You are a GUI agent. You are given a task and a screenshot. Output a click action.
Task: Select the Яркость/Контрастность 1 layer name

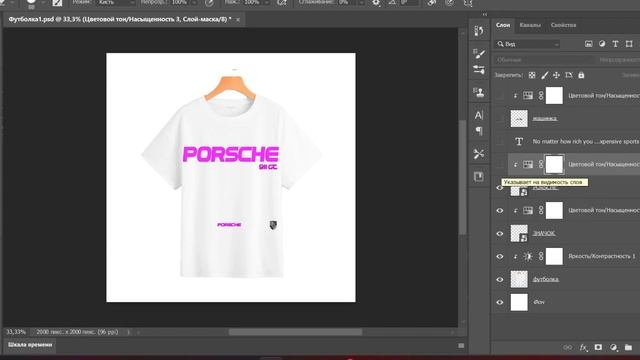pos(602,256)
